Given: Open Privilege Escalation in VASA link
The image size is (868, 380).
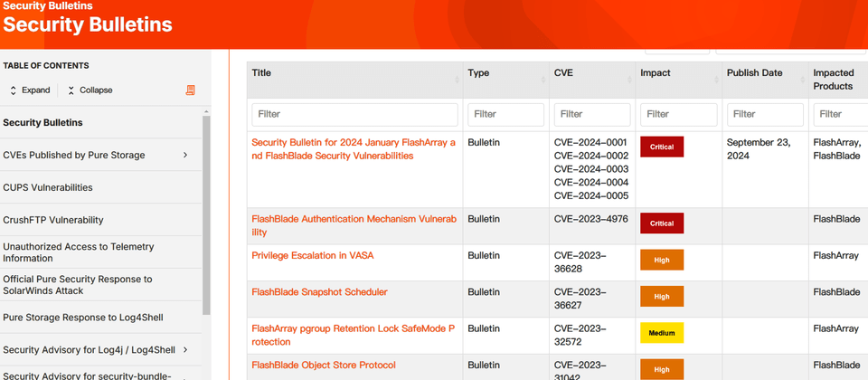Looking at the screenshot, I should [x=313, y=255].
